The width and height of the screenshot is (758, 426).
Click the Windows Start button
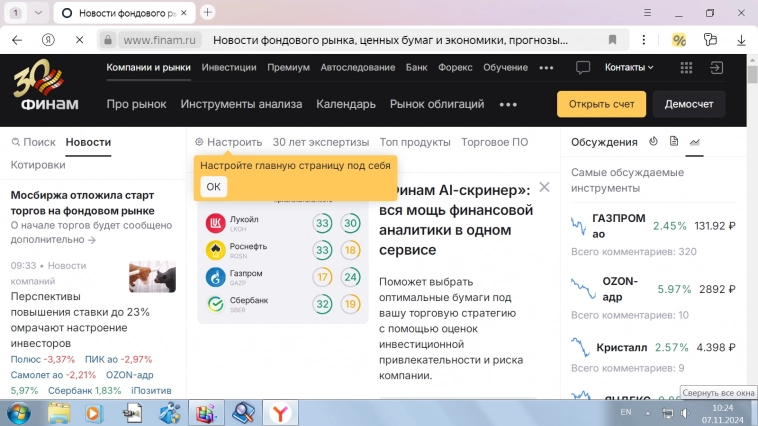click(19, 413)
